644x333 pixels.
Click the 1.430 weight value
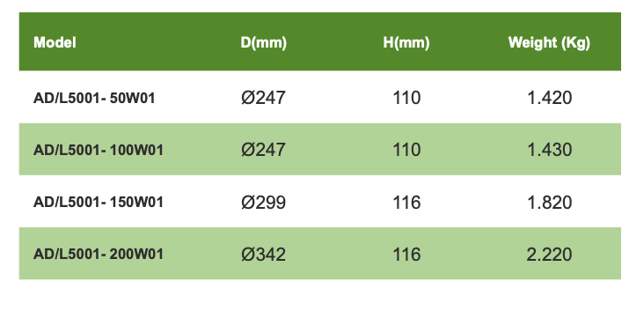tap(550, 150)
